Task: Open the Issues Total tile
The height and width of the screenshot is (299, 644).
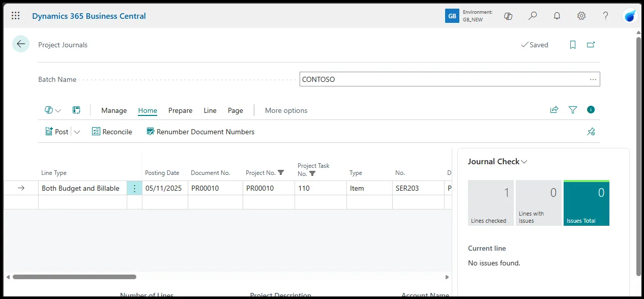Action: point(586,203)
